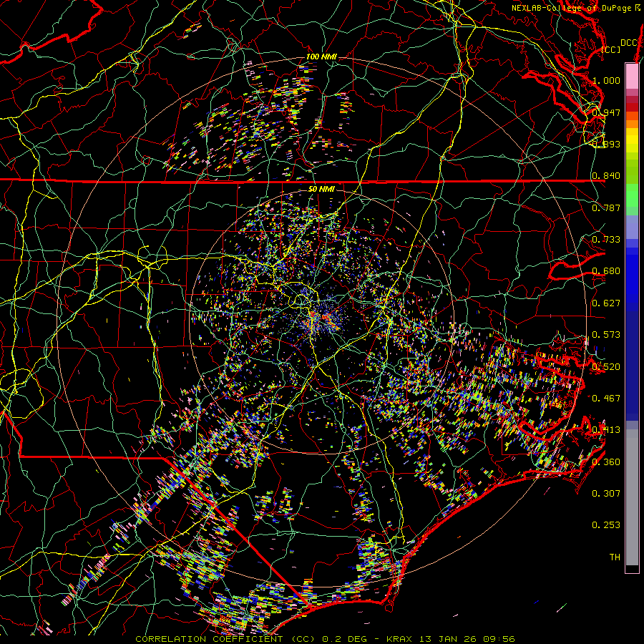Click the 1.000 scale value
Image resolution: width=644 pixels, height=644 pixels.
point(606,80)
